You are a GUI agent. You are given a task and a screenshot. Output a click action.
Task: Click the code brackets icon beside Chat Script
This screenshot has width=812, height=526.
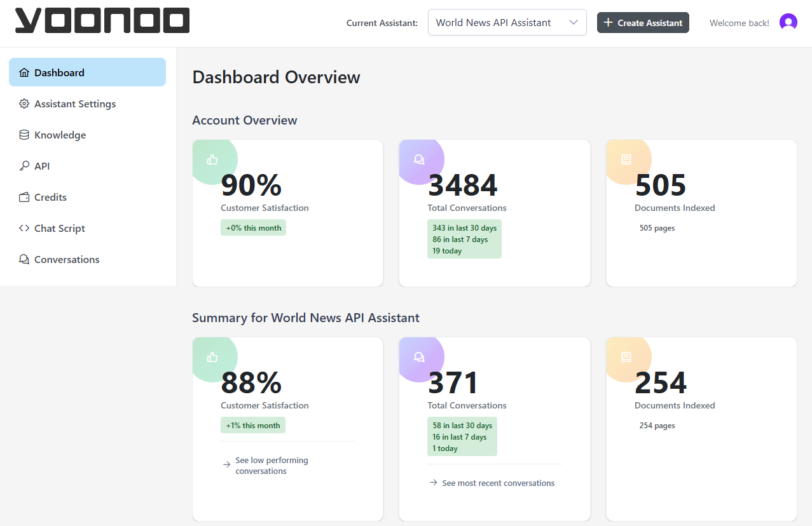[24, 228]
